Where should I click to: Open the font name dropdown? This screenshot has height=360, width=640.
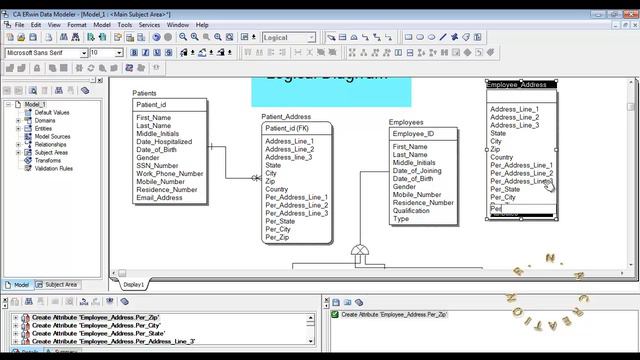84,53
